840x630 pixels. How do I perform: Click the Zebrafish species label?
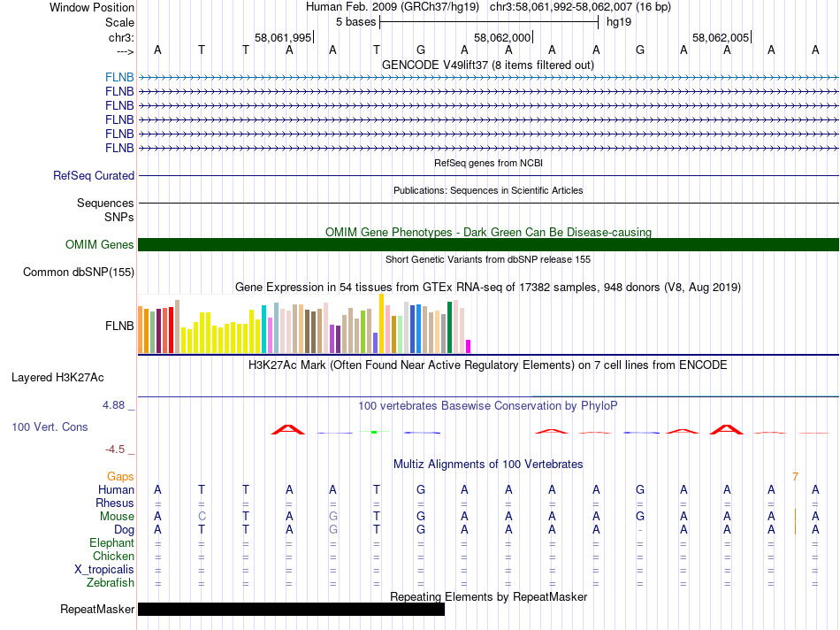tap(111, 582)
